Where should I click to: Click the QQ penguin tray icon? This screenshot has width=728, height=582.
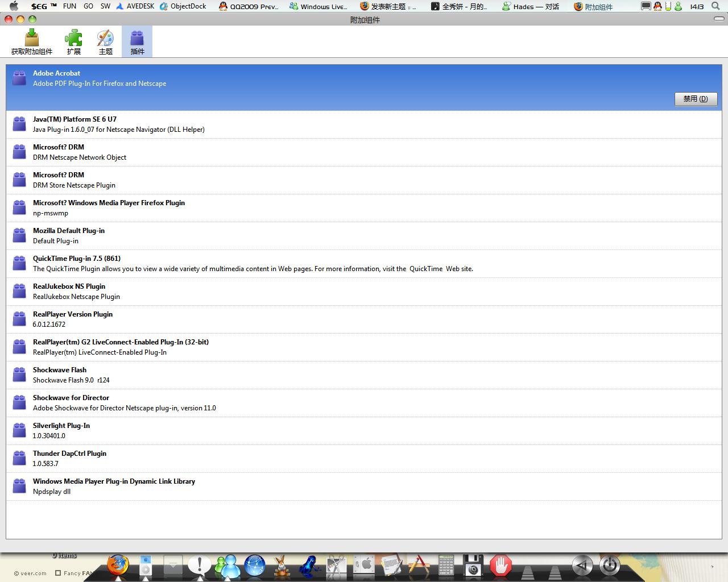click(x=657, y=6)
